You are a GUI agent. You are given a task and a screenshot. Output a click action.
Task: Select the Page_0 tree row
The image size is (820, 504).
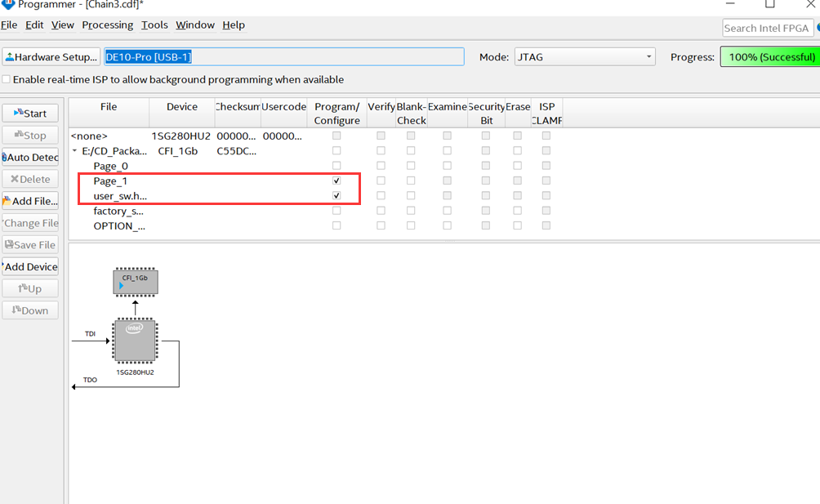tap(110, 167)
